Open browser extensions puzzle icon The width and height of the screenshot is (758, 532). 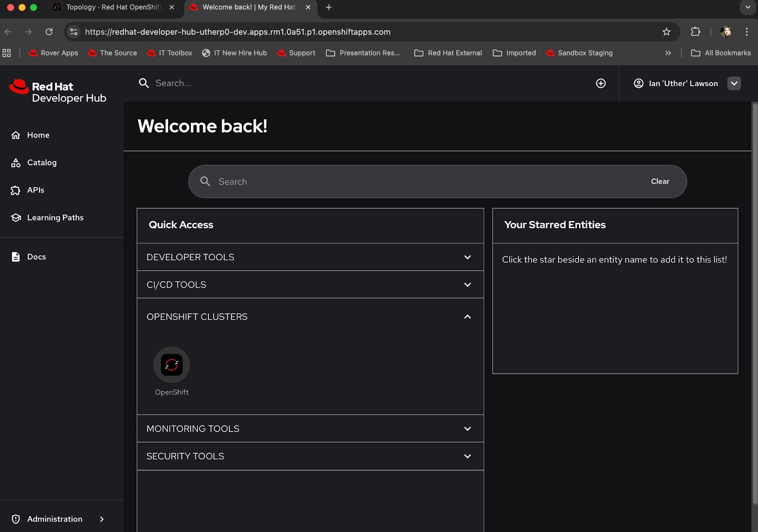695,32
